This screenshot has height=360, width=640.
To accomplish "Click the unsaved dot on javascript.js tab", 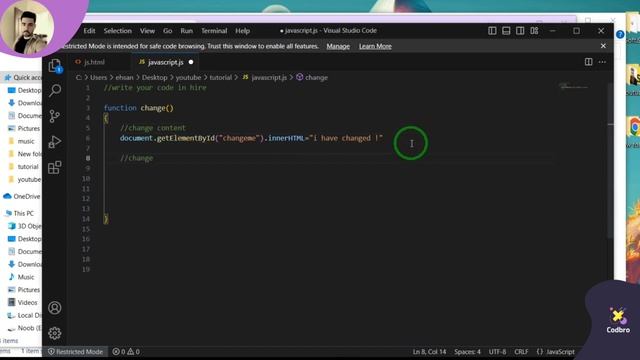I will [191, 62].
